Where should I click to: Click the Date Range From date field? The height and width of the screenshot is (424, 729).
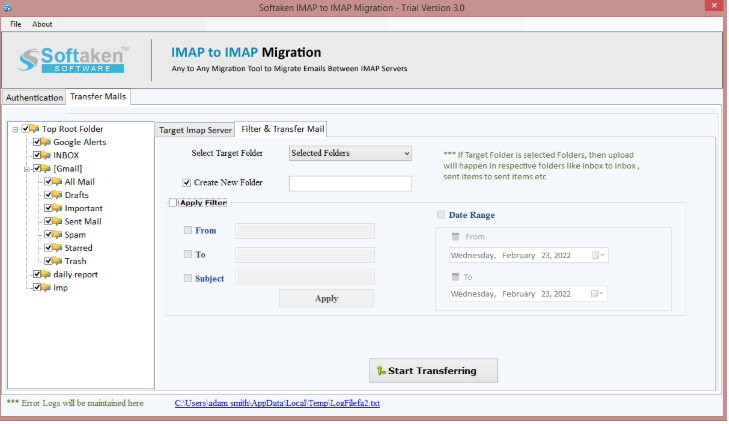(x=529, y=255)
